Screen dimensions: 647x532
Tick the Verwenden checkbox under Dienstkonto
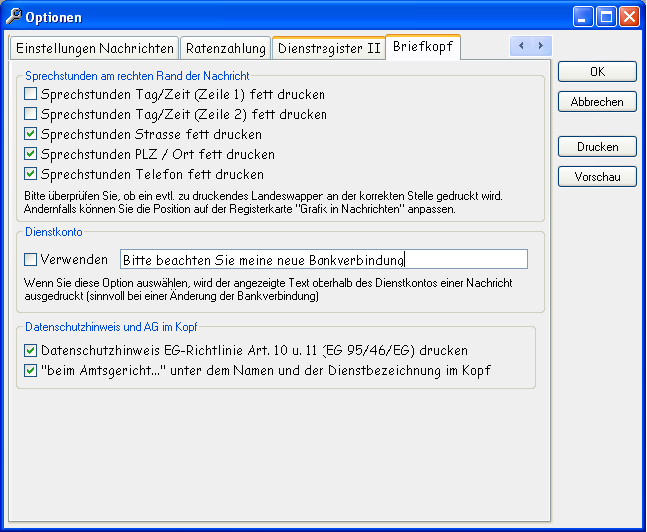pyautogui.click(x=31, y=260)
